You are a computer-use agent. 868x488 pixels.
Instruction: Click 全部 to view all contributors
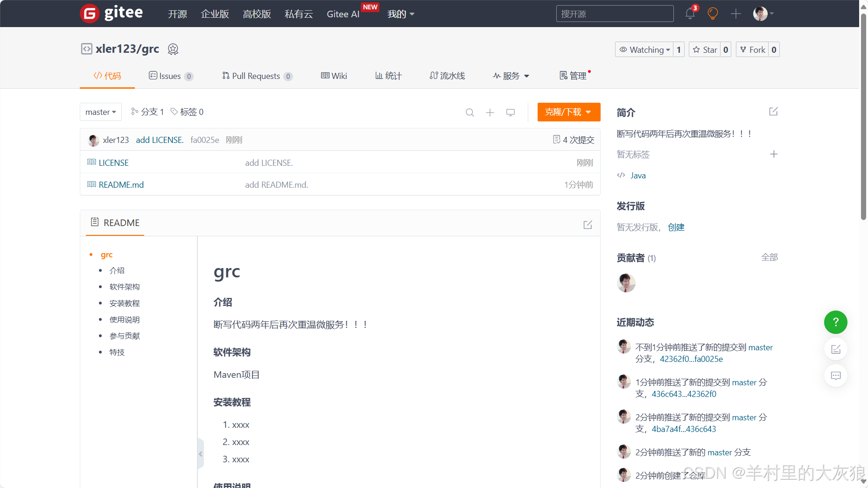[770, 257]
